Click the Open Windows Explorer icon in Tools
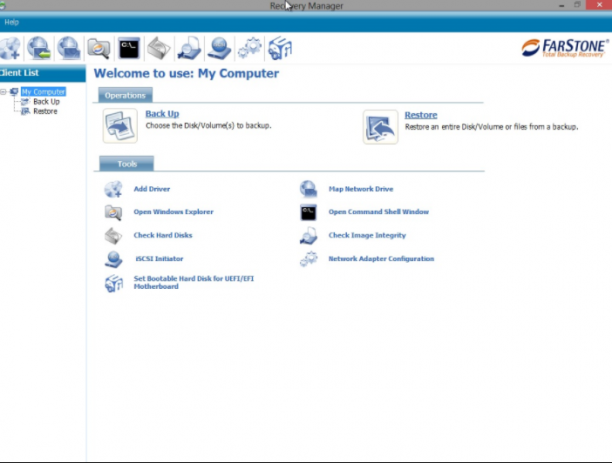Screen dimensions: 612x463 (x=114, y=212)
